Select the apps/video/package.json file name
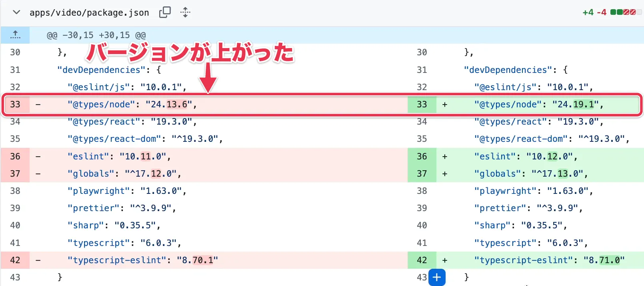Viewport: 644px width, 286px height. 89,13
